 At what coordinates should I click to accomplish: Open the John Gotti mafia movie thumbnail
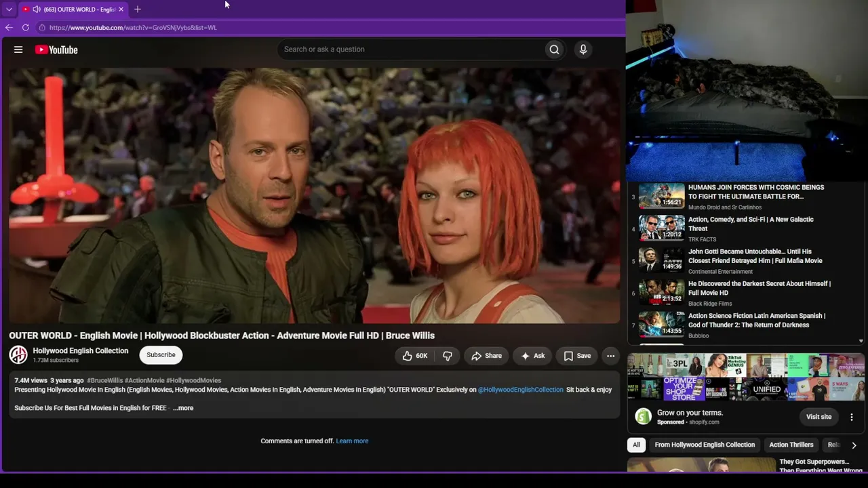tap(662, 260)
